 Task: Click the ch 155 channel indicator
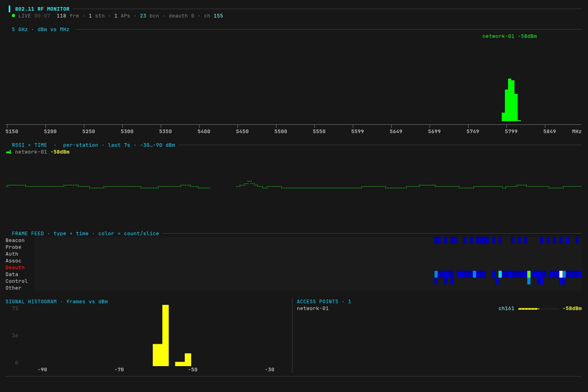[213, 16]
